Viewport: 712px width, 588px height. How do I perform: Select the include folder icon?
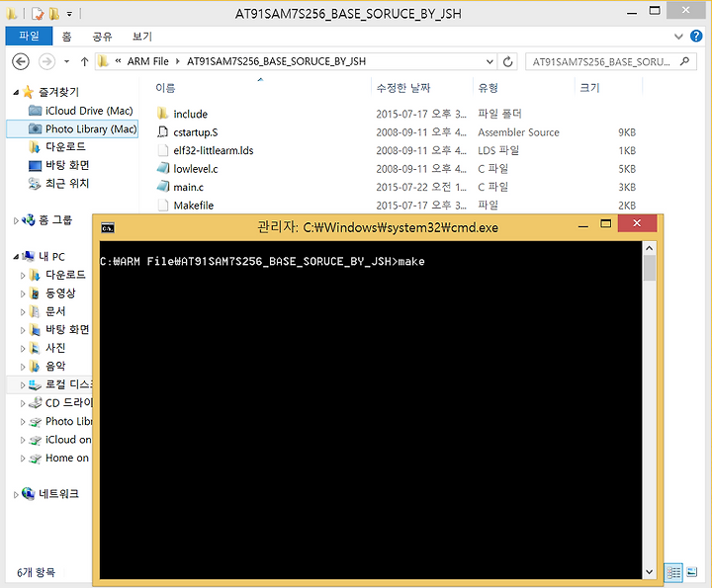pyautogui.click(x=162, y=114)
